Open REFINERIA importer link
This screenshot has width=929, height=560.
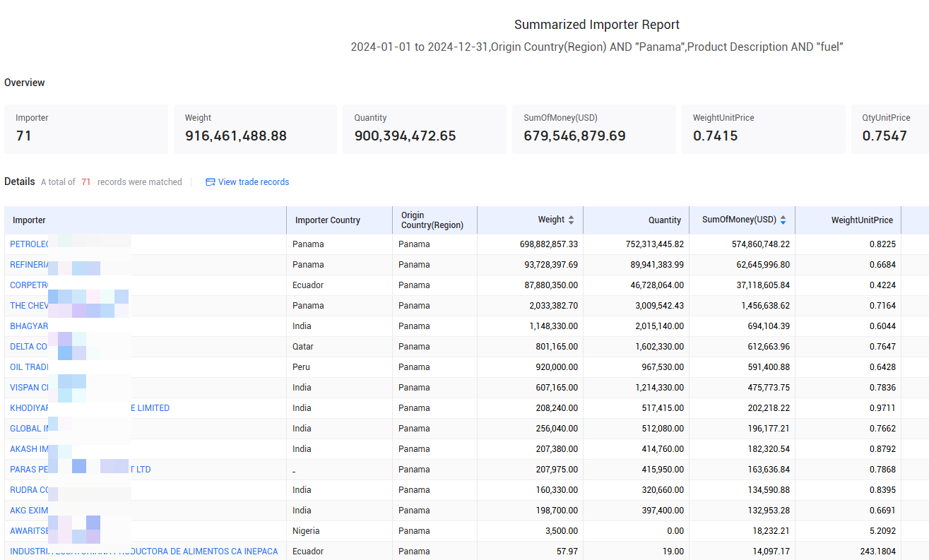(30, 265)
